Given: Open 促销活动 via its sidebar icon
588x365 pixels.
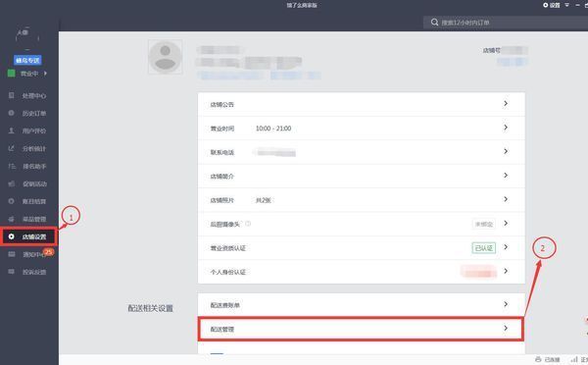Looking at the screenshot, I should [11, 183].
